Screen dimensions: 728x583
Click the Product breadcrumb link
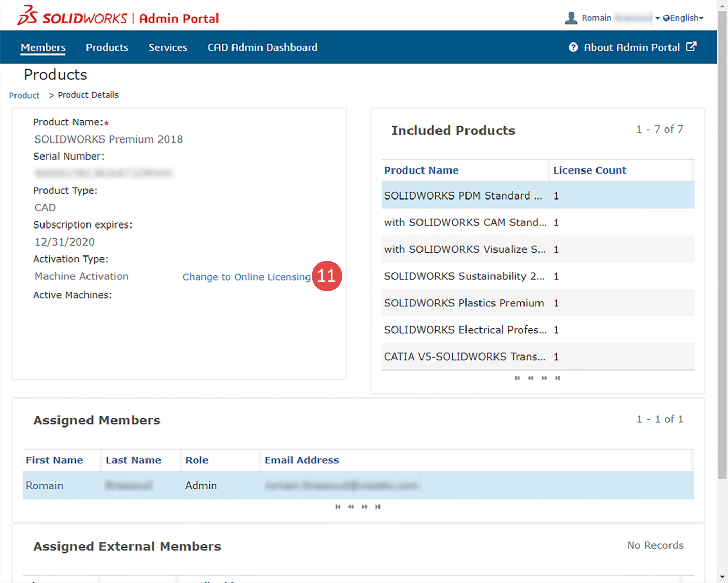click(24, 95)
